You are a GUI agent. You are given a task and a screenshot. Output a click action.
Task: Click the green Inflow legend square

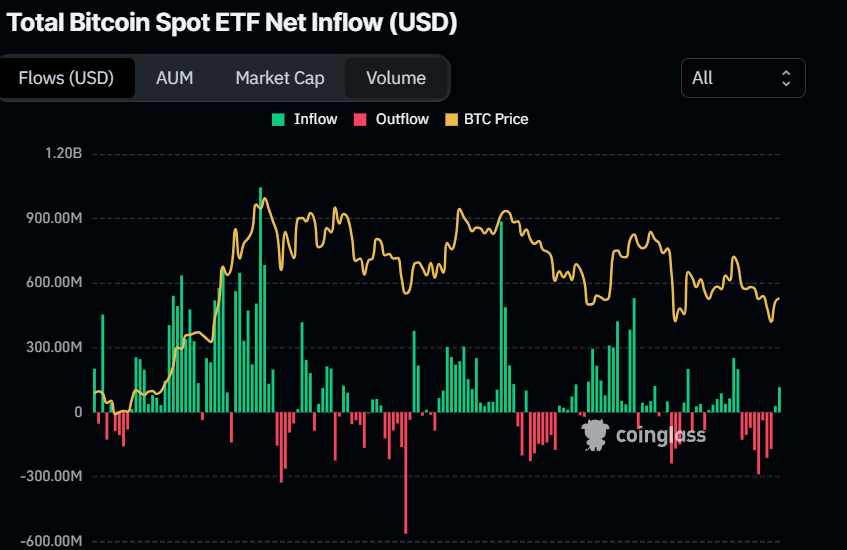tap(278, 119)
